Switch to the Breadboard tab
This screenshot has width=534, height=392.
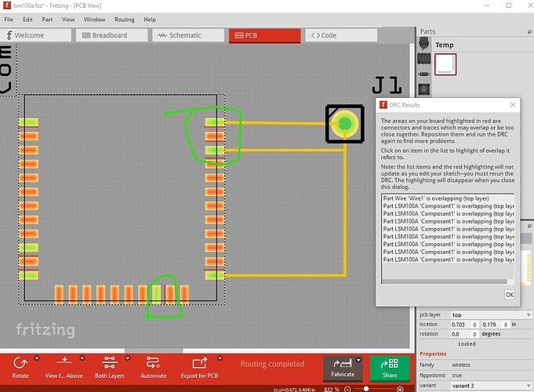tap(111, 35)
